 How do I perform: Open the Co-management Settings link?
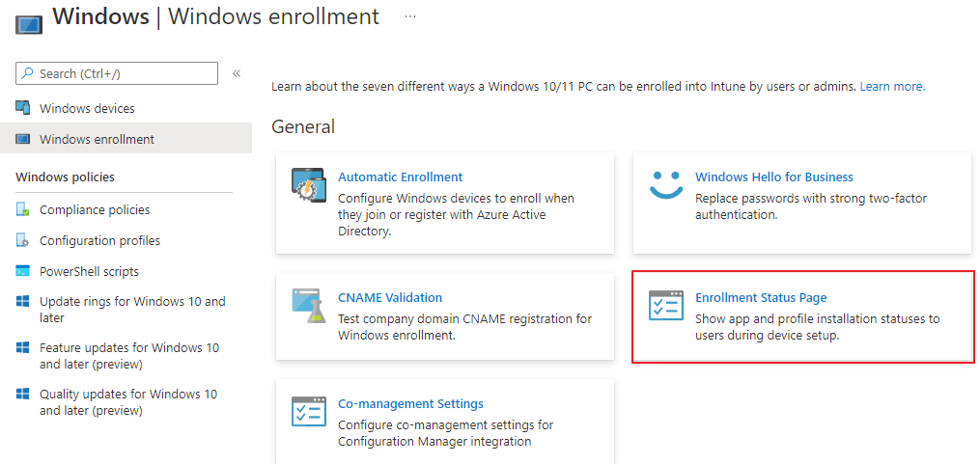[x=410, y=403]
